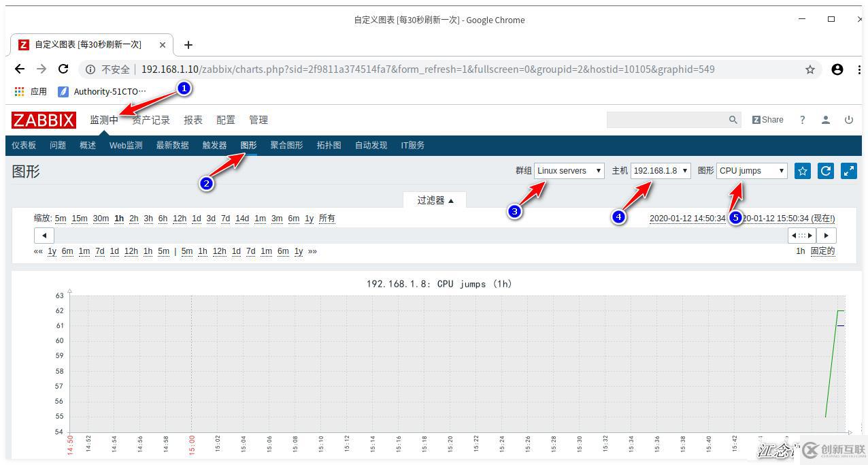Open the 最新数据 submenu item

[x=173, y=146]
